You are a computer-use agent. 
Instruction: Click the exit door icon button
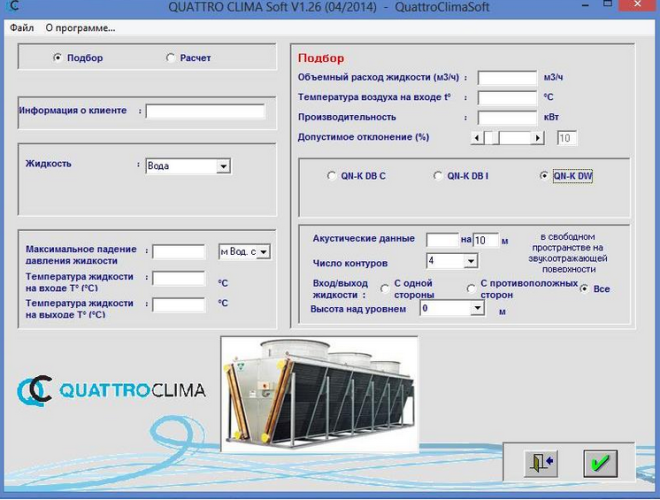click(541, 463)
